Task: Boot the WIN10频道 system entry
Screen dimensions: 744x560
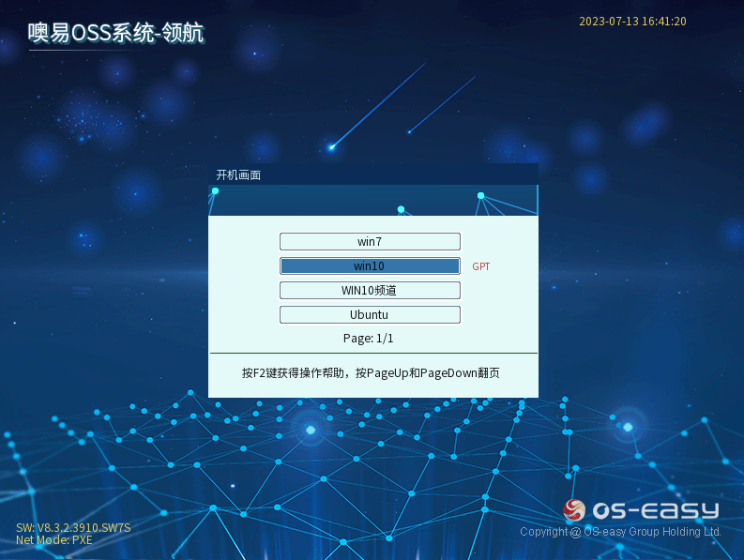Action: click(x=370, y=291)
